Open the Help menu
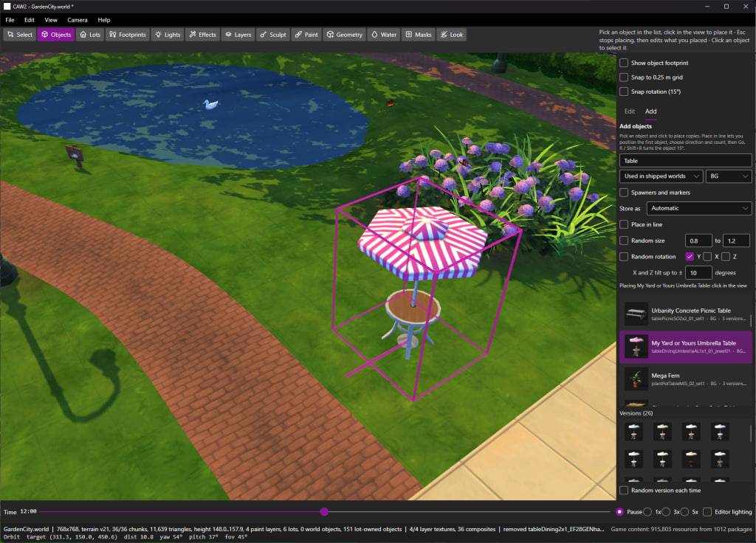756x543 pixels. (x=103, y=20)
